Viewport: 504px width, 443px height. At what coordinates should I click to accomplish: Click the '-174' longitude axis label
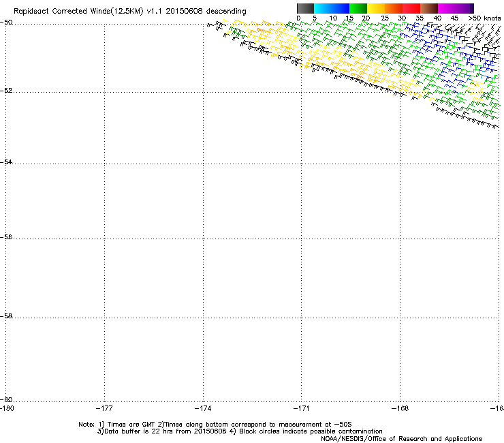coord(203,408)
